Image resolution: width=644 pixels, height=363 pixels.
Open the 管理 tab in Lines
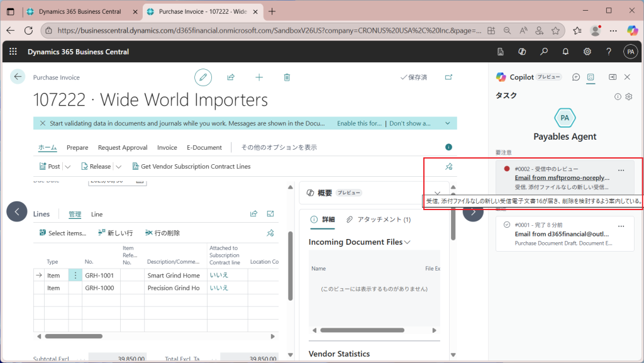click(75, 214)
